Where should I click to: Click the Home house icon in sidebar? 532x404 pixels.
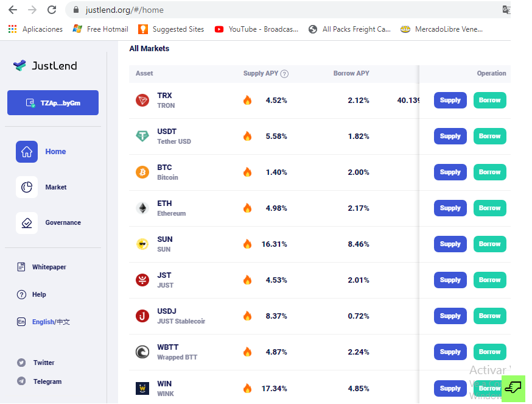tap(27, 152)
